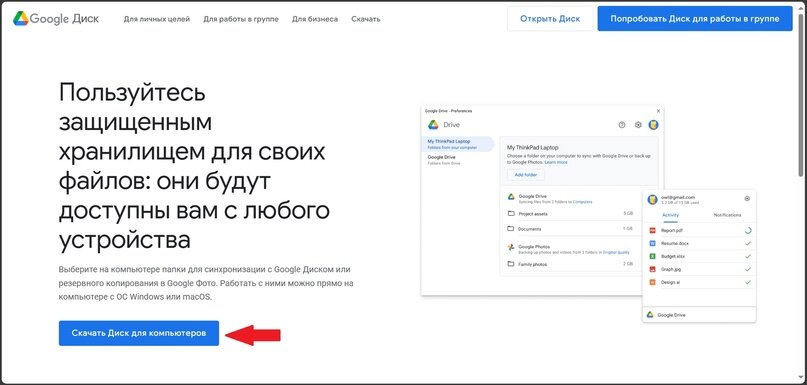The height and width of the screenshot is (385, 807).
Task: Click the help icon in Drive preferences illustration
Action: click(x=622, y=125)
